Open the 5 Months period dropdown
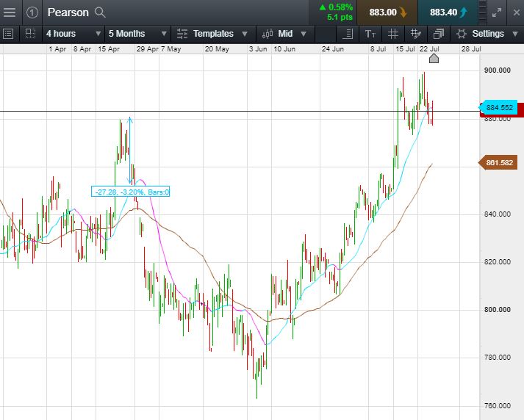Screen dimensions: 524x420 tap(137, 34)
